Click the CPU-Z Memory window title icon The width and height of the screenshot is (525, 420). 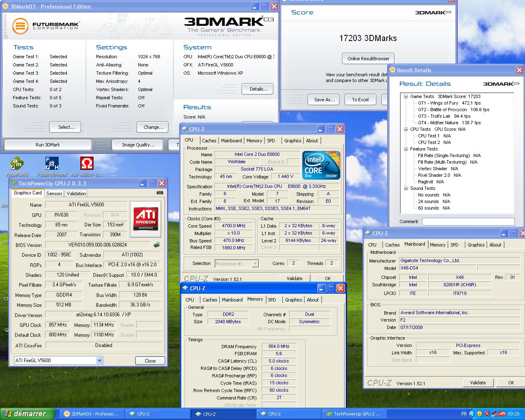(x=185, y=288)
